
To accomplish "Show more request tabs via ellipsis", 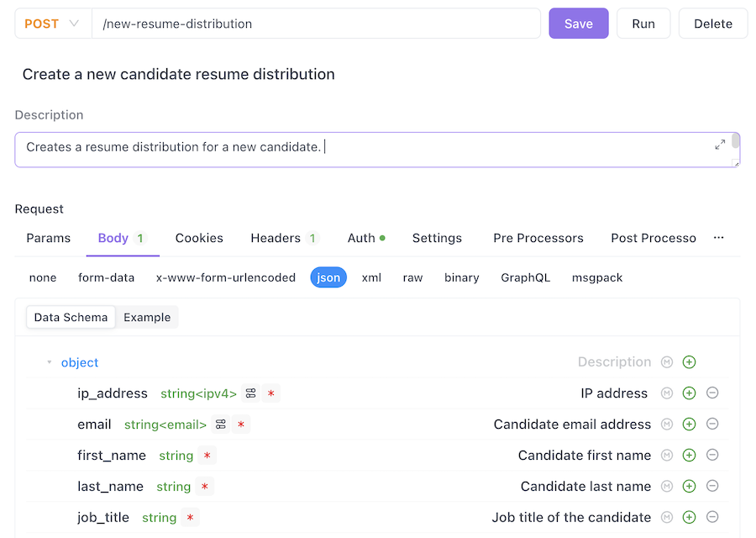I will click(718, 238).
